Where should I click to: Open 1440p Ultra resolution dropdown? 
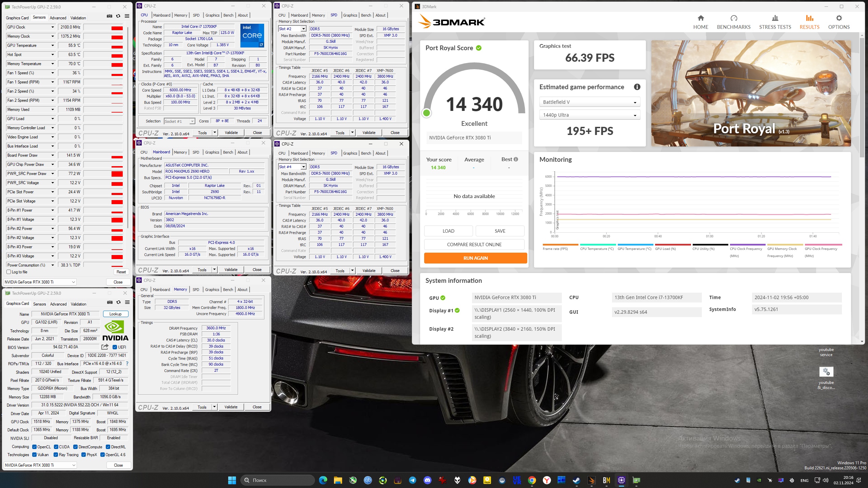click(590, 115)
